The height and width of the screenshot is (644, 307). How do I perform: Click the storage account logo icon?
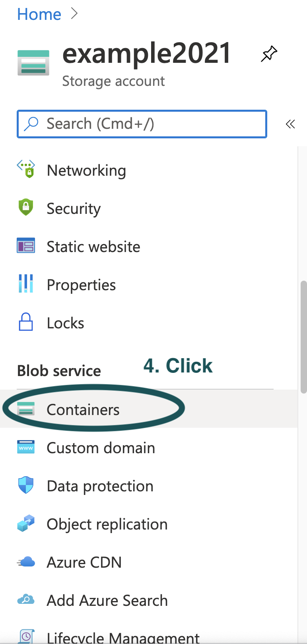pyautogui.click(x=33, y=62)
